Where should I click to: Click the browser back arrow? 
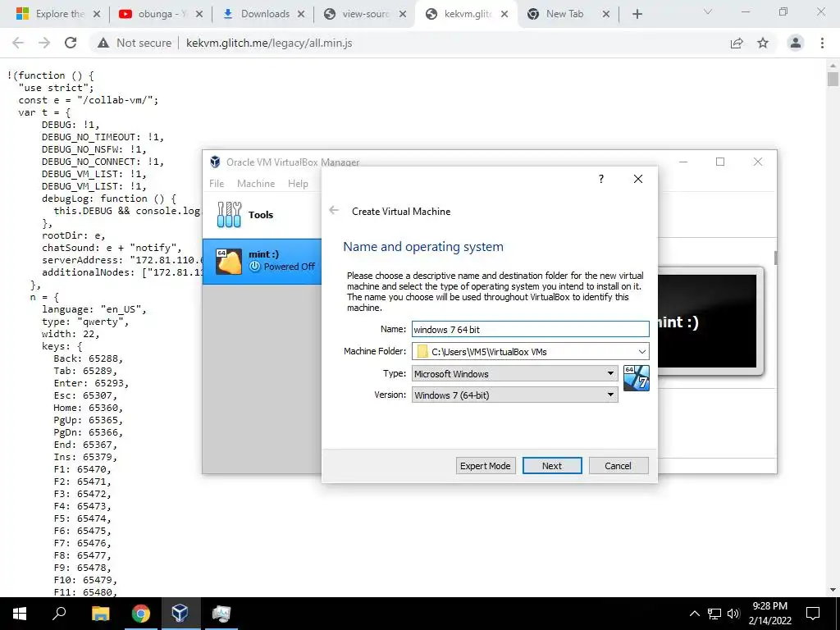click(x=18, y=43)
